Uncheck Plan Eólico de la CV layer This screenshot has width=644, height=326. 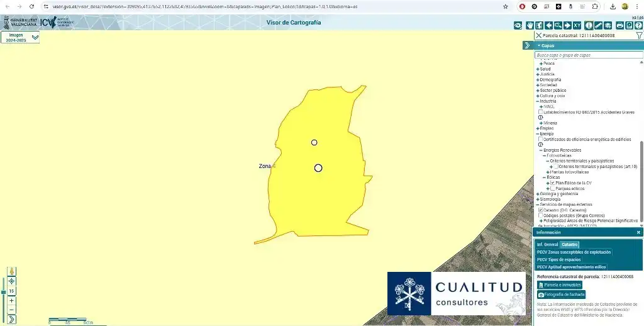coord(553,183)
